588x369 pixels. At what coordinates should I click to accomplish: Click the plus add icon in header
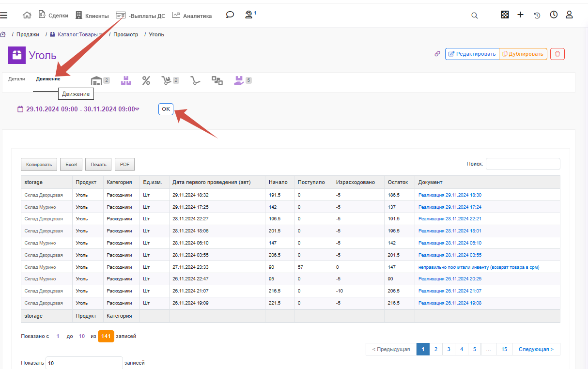pyautogui.click(x=520, y=15)
